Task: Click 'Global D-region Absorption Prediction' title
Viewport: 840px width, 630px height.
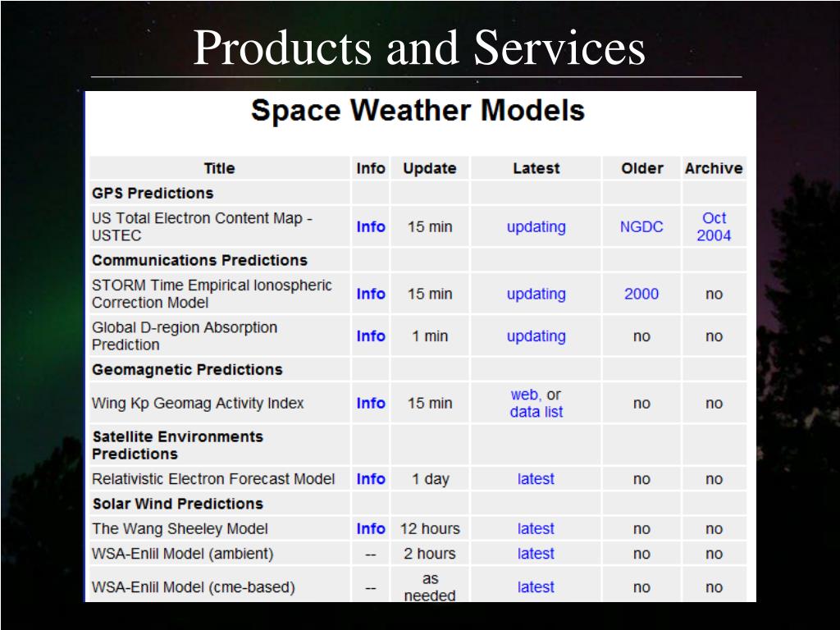Action: [x=185, y=336]
